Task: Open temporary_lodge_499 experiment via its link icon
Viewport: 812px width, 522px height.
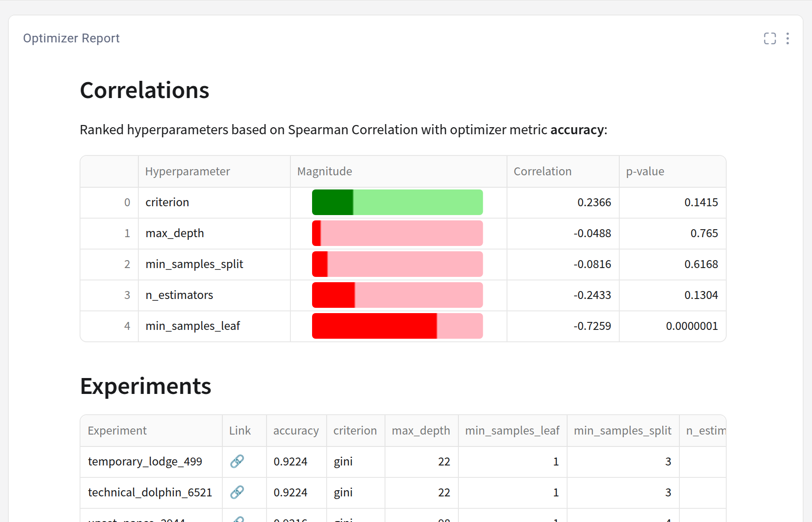Action: (x=237, y=461)
